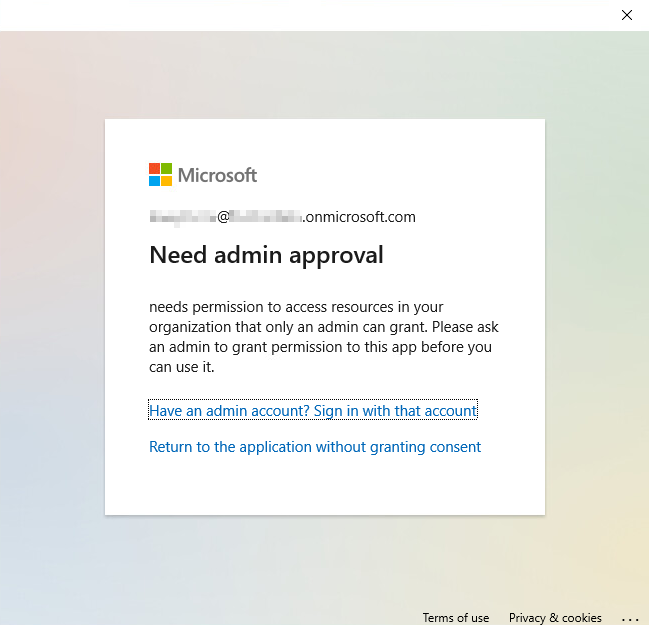Click the Microsoft wordmark text
The height and width of the screenshot is (625, 649).
[217, 175]
